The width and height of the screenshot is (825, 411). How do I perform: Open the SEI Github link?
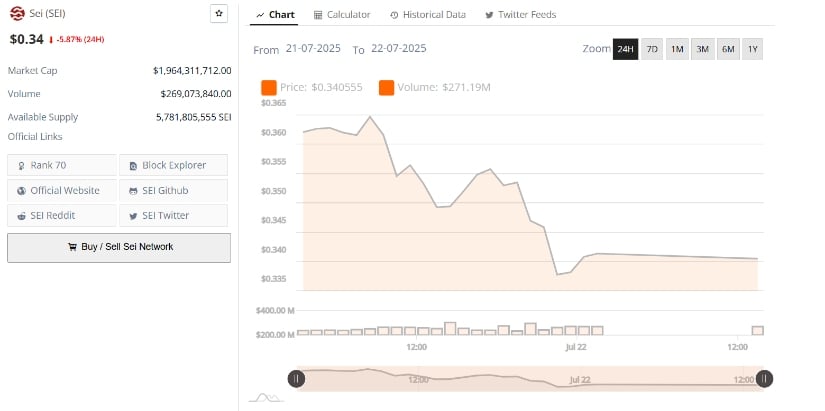pos(174,191)
